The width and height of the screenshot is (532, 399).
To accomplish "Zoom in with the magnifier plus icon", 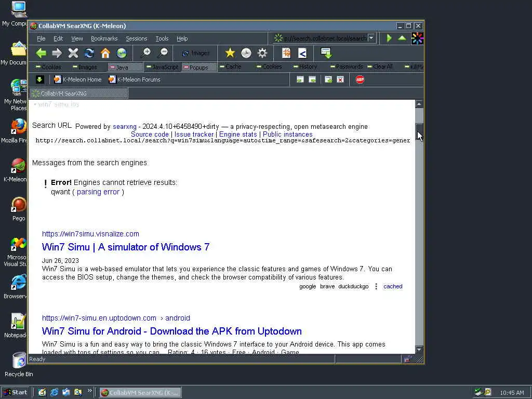I will pos(145,53).
